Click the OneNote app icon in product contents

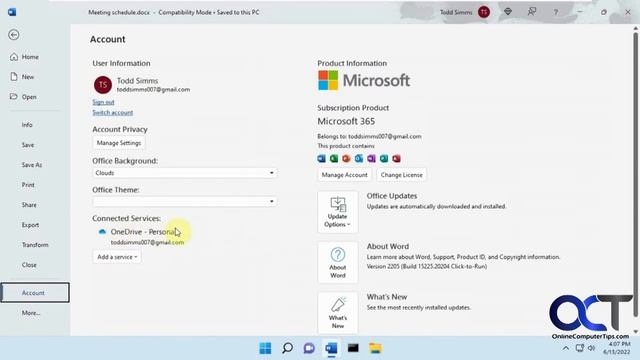pyautogui.click(x=371, y=158)
